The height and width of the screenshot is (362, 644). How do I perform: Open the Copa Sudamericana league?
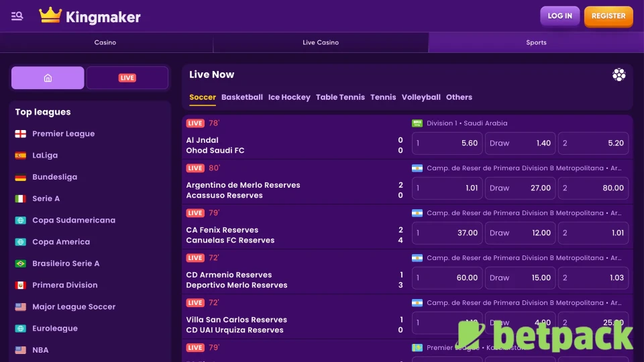tap(74, 221)
